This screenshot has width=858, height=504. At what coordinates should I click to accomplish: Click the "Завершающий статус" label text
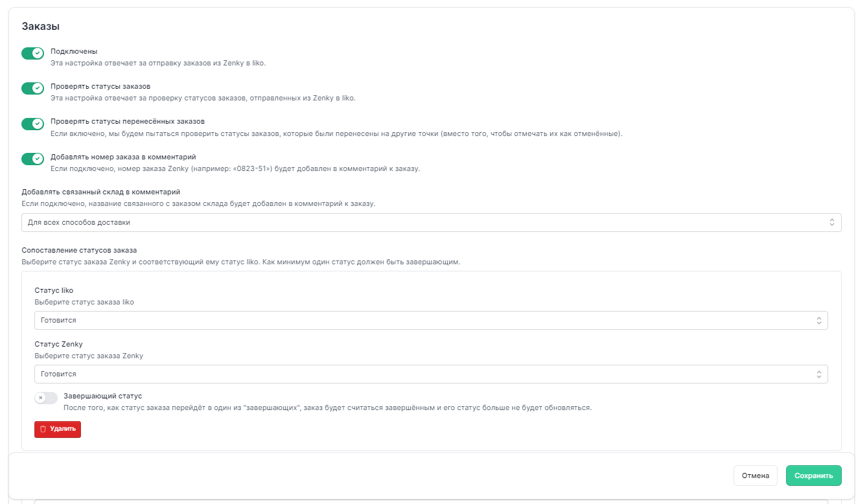click(102, 396)
